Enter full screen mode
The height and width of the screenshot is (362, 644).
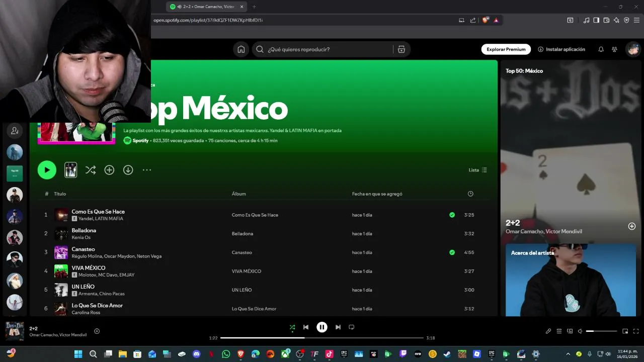click(x=636, y=331)
